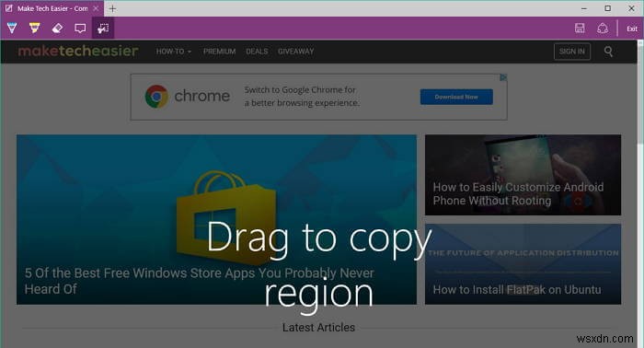
Task: Open How to Install FlatPak on Ubuntu article
Action: click(523, 264)
